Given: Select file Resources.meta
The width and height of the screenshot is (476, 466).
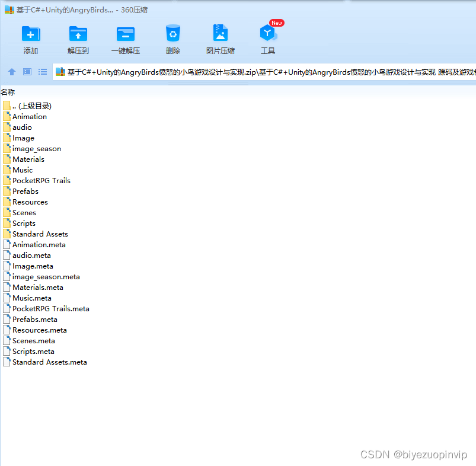Looking at the screenshot, I should click(x=35, y=330).
